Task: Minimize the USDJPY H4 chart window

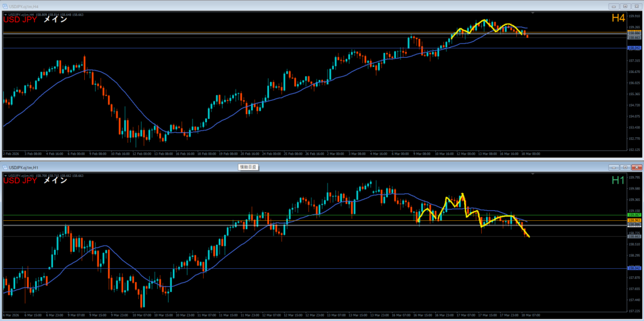Action: (x=613, y=6)
